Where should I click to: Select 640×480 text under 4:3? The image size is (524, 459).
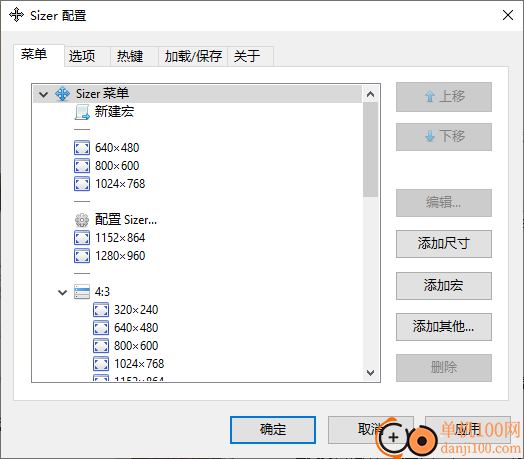tap(136, 328)
